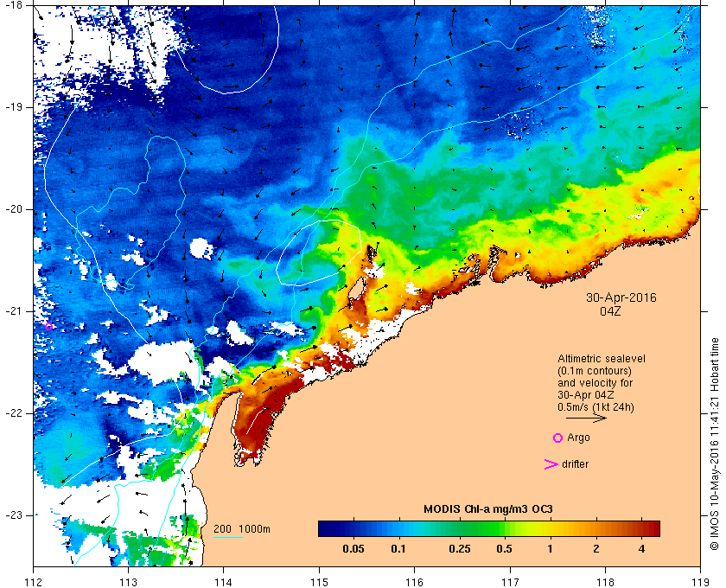The width and height of the screenshot is (726, 588).
Task: Click the '0.5m/s (1kt 24h)' scale text
Action: pos(595,407)
